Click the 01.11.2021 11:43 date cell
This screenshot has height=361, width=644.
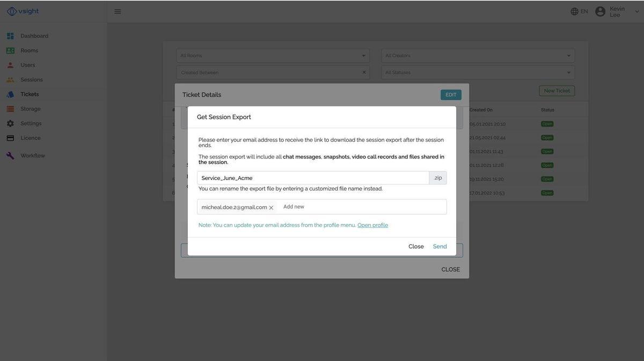point(486,151)
